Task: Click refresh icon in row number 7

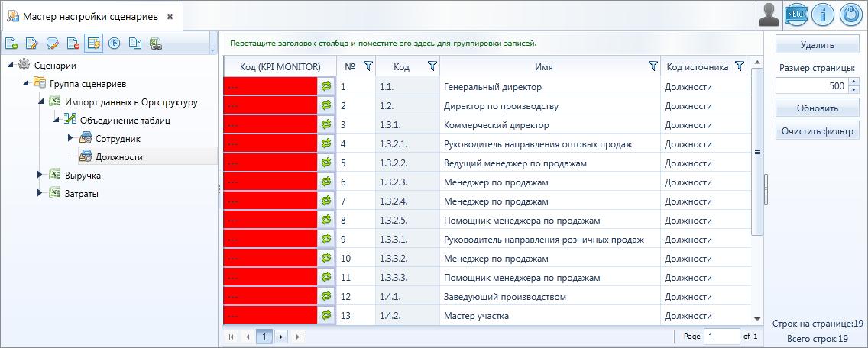Action: pyautogui.click(x=326, y=201)
